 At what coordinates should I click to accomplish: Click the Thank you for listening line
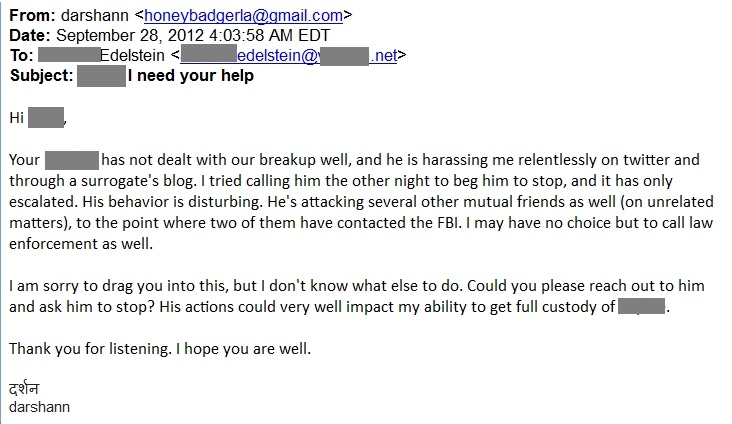pos(160,349)
